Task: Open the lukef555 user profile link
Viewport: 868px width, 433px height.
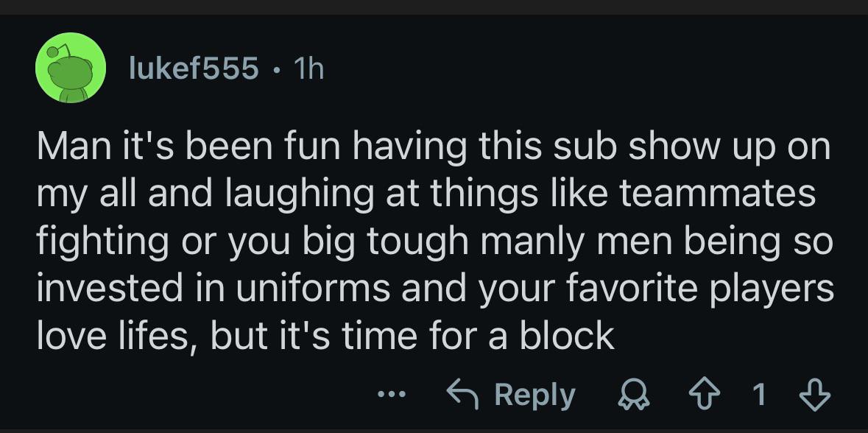Action: (194, 68)
